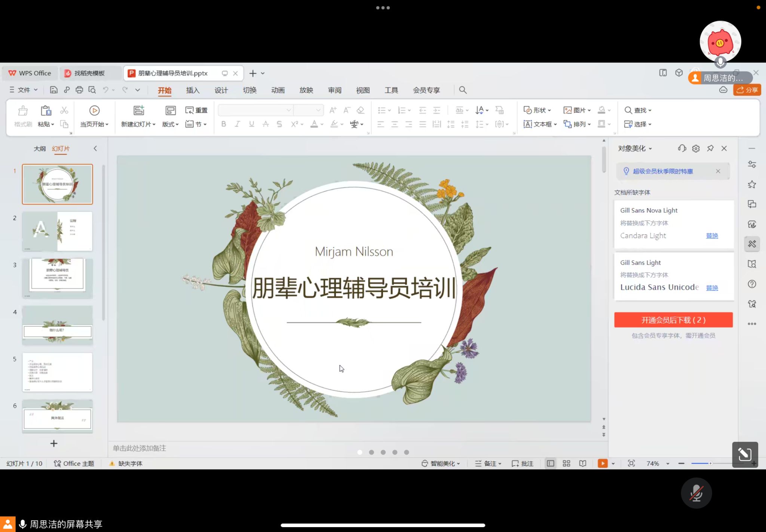Screen dimensions: 766x532
Task: Open the search magnifier in ribbon tabs
Action: point(463,90)
